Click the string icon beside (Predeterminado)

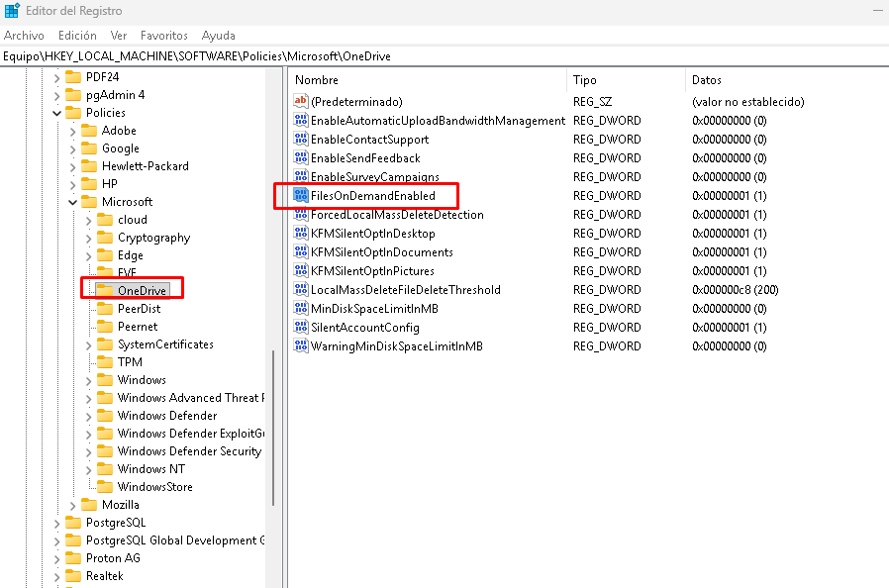[301, 101]
